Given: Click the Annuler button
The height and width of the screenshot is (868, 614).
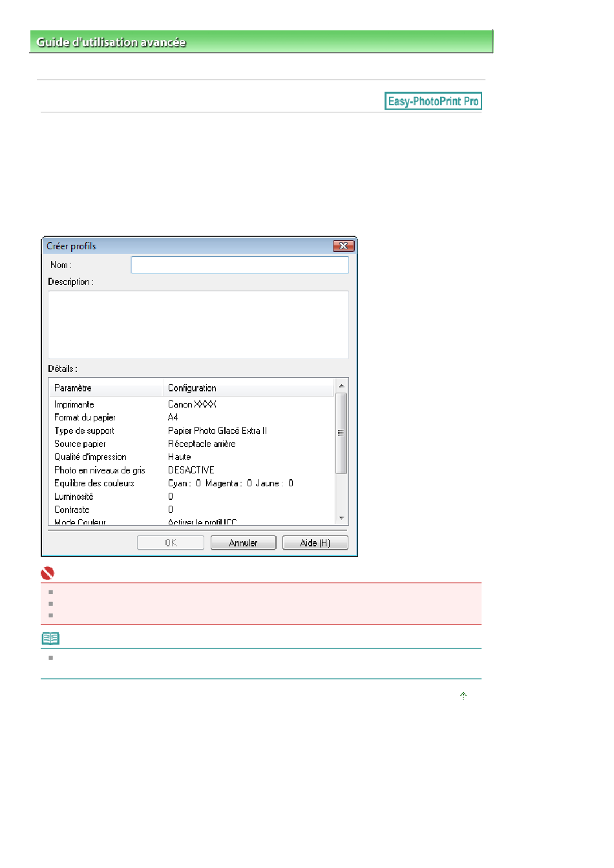Looking at the screenshot, I should coord(243,542).
